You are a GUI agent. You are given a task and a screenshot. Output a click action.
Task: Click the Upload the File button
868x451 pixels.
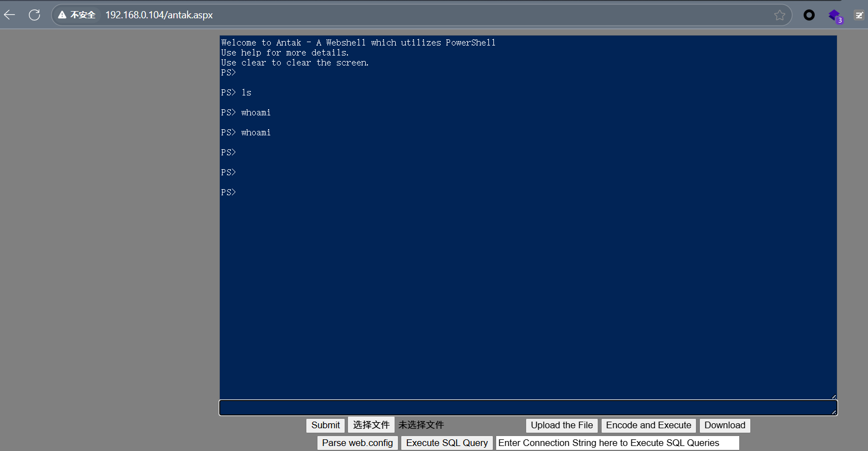click(x=562, y=425)
